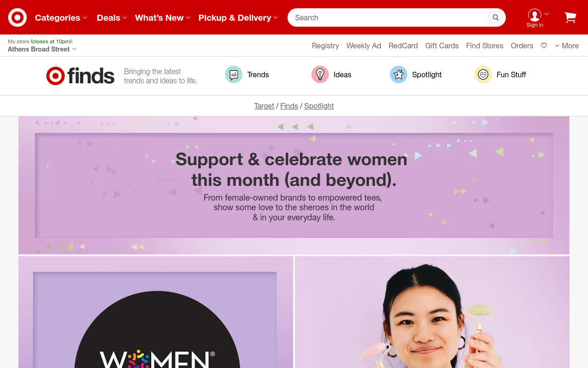Expand the More links menu
Viewport: 588px width, 368px height.
pyautogui.click(x=567, y=46)
